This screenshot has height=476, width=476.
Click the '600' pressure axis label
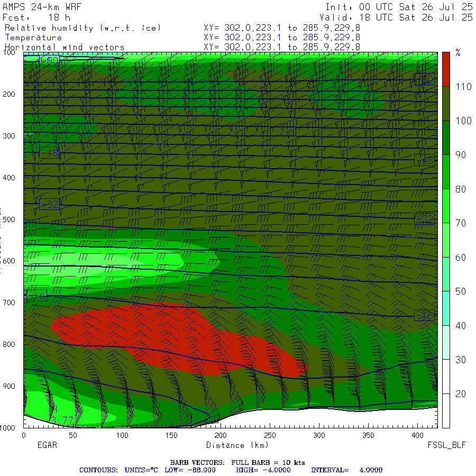click(x=9, y=261)
